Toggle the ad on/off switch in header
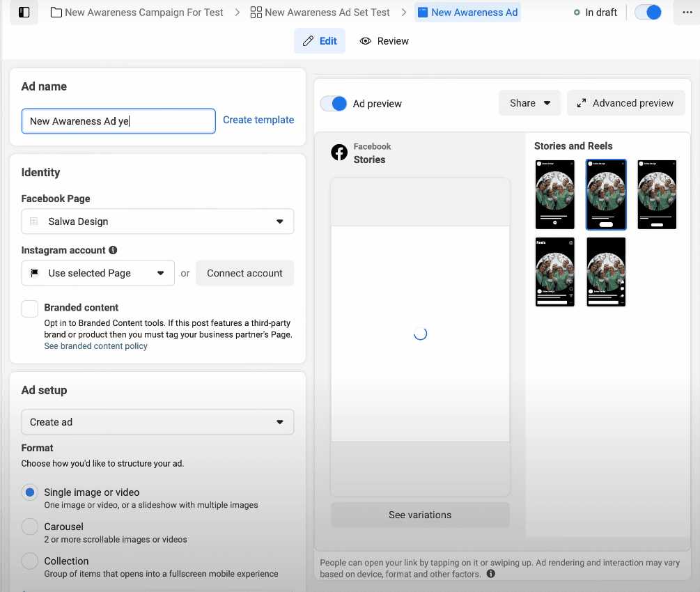 pos(648,13)
